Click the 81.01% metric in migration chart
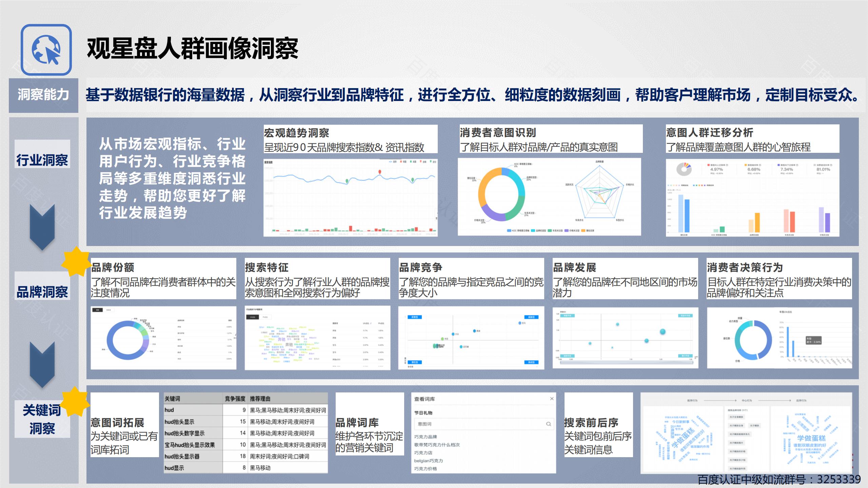This screenshot has width=868, height=488. 823,169
